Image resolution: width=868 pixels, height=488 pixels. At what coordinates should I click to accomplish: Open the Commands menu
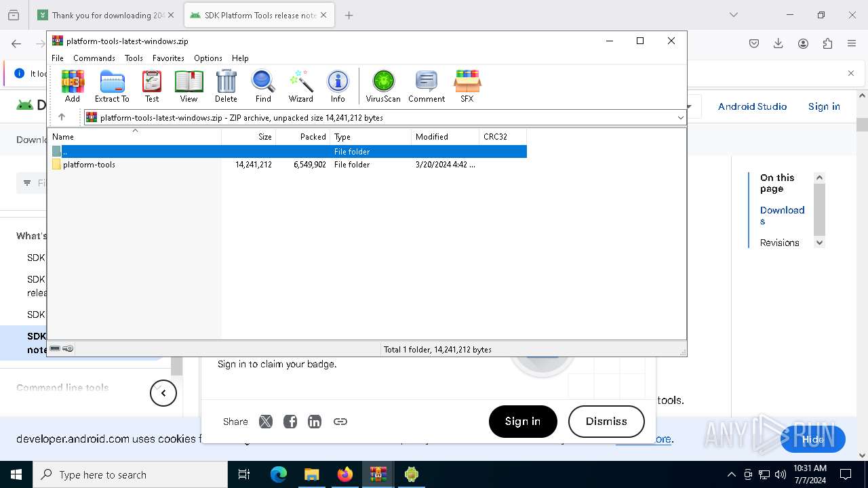tap(94, 58)
